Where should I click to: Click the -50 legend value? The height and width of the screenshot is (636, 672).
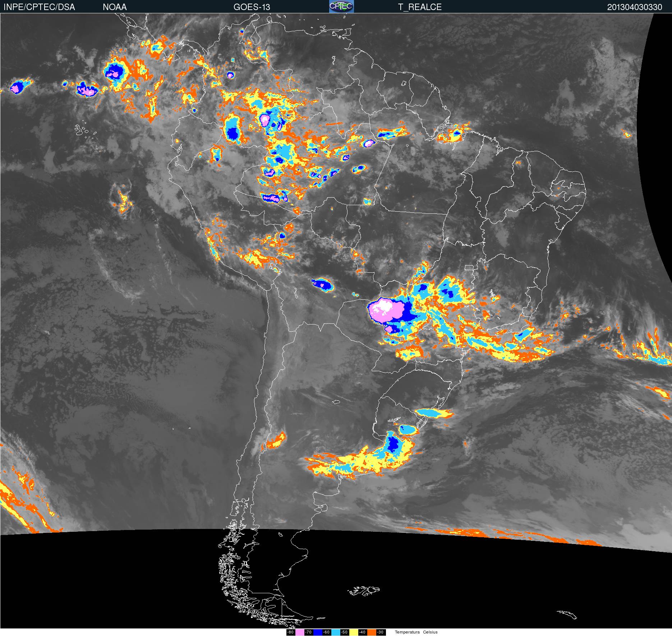pos(344,632)
